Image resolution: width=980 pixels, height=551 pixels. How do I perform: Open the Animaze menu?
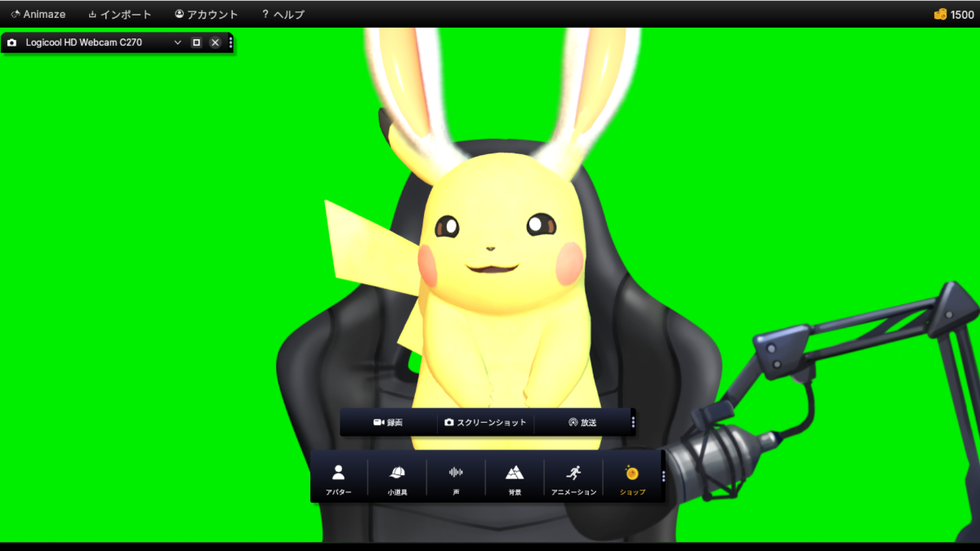coord(38,15)
